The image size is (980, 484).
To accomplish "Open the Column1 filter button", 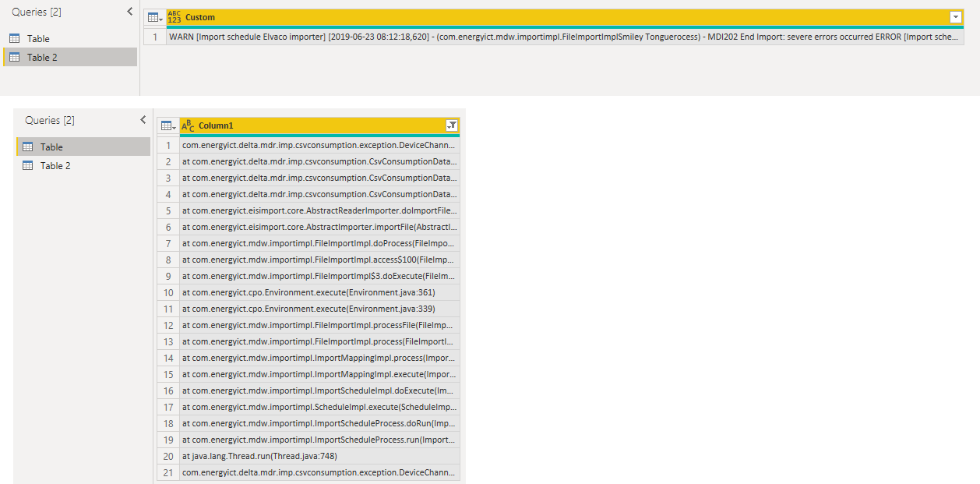I will coord(451,125).
